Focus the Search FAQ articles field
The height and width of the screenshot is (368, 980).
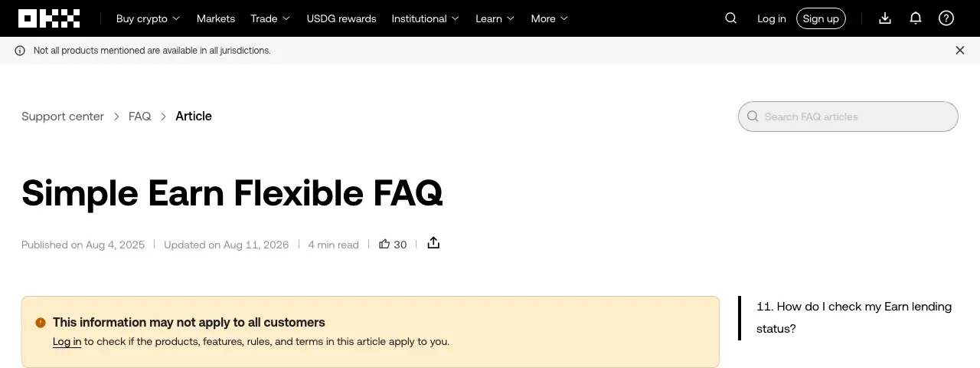click(848, 117)
